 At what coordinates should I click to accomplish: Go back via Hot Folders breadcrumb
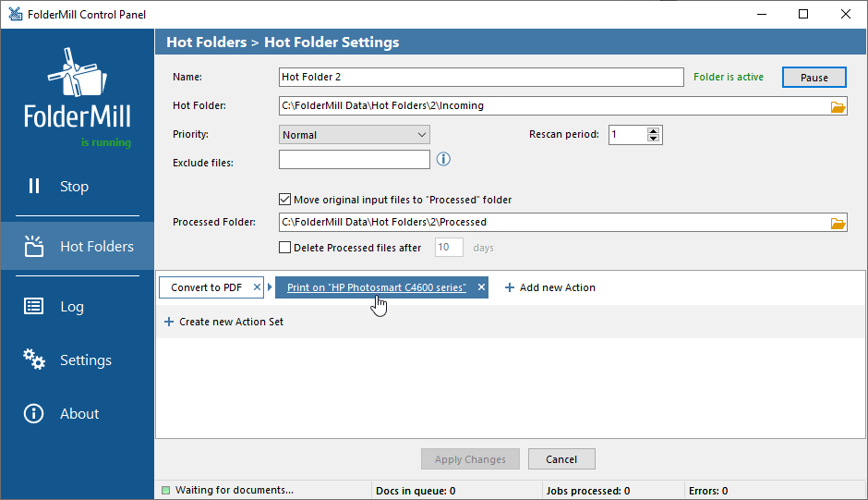207,43
